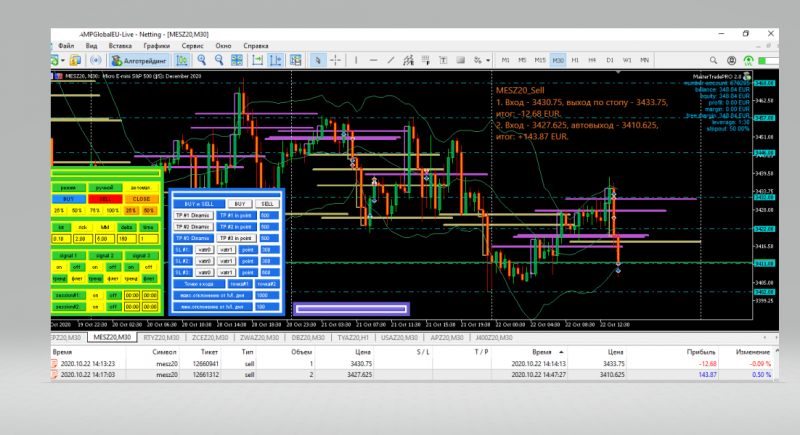Switch timeframe to M15
The width and height of the screenshot is (800, 435).
tap(540, 60)
